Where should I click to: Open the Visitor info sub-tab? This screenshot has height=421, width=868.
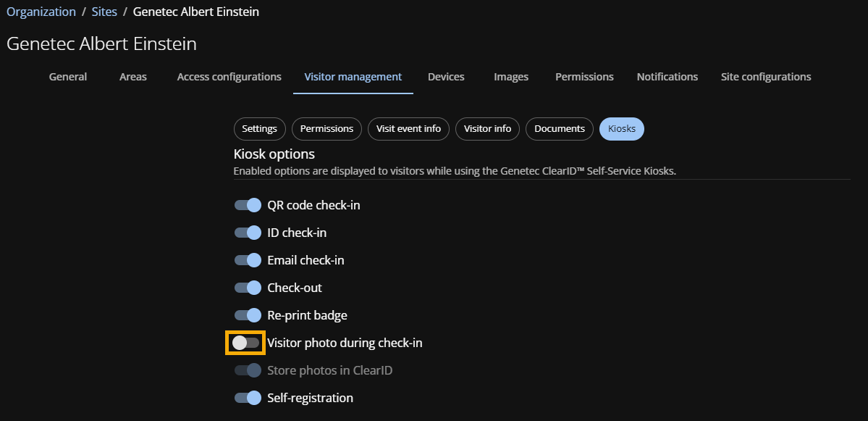487,129
